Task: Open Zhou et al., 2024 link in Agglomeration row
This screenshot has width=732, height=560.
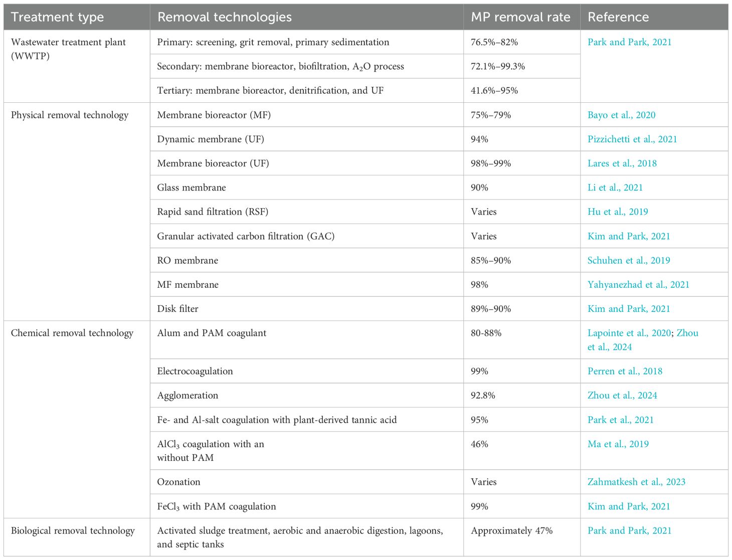Action: 622,395
